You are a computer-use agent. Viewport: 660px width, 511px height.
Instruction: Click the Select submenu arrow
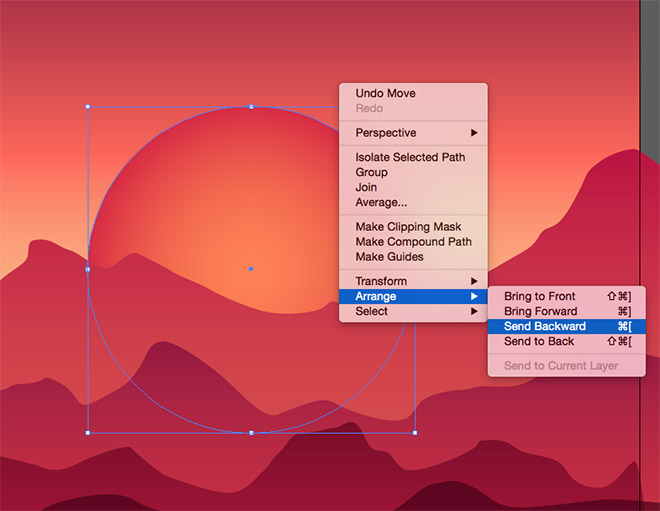pos(474,311)
